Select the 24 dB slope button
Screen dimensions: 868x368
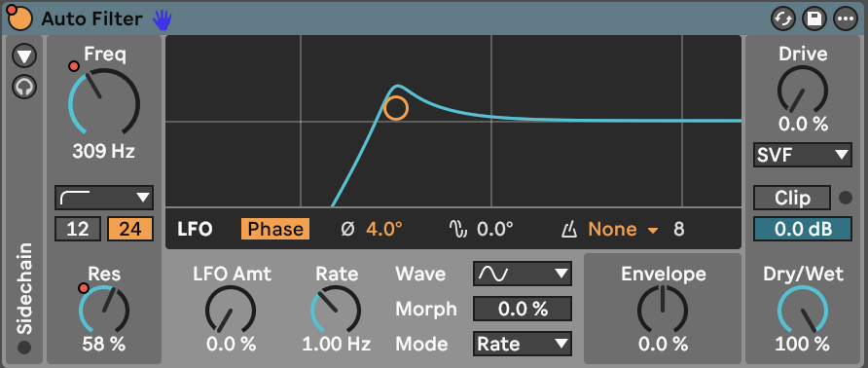[130, 229]
